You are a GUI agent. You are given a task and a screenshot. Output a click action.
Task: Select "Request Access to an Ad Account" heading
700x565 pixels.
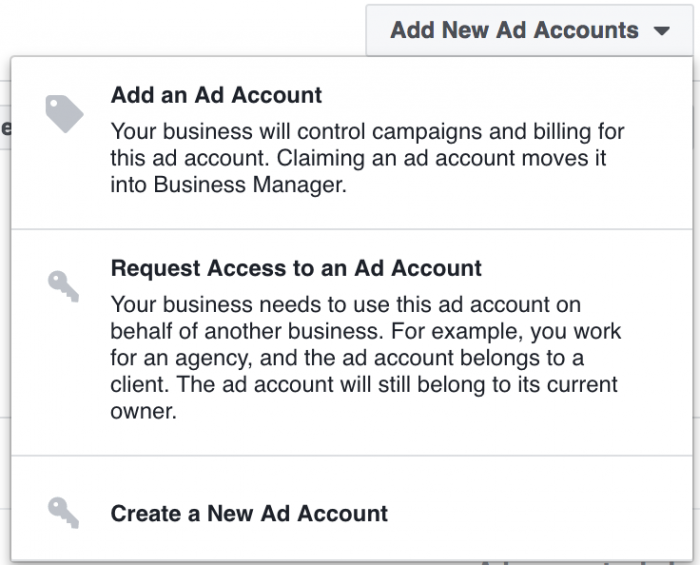[x=296, y=269]
